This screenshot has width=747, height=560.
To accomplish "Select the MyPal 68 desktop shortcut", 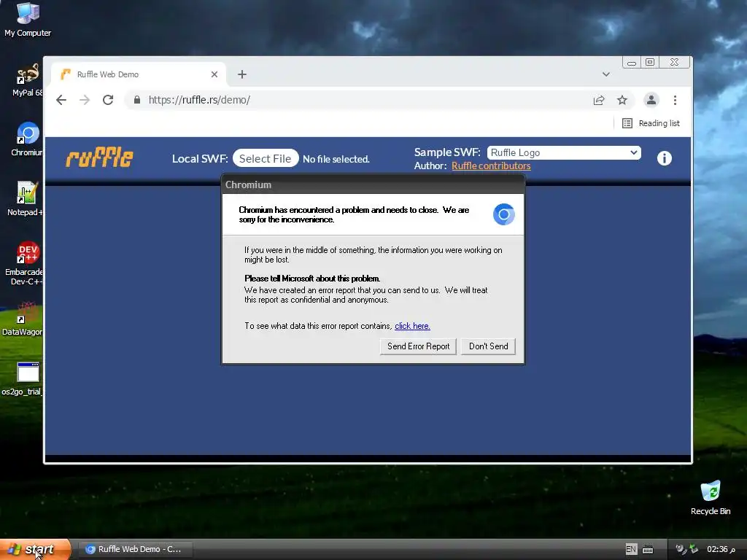I will [x=26, y=80].
